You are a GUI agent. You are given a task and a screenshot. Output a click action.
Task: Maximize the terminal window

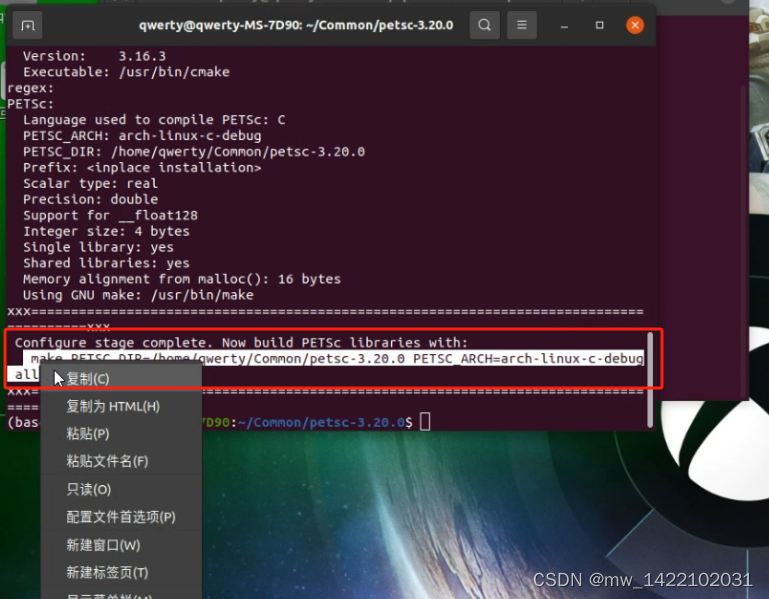point(599,25)
